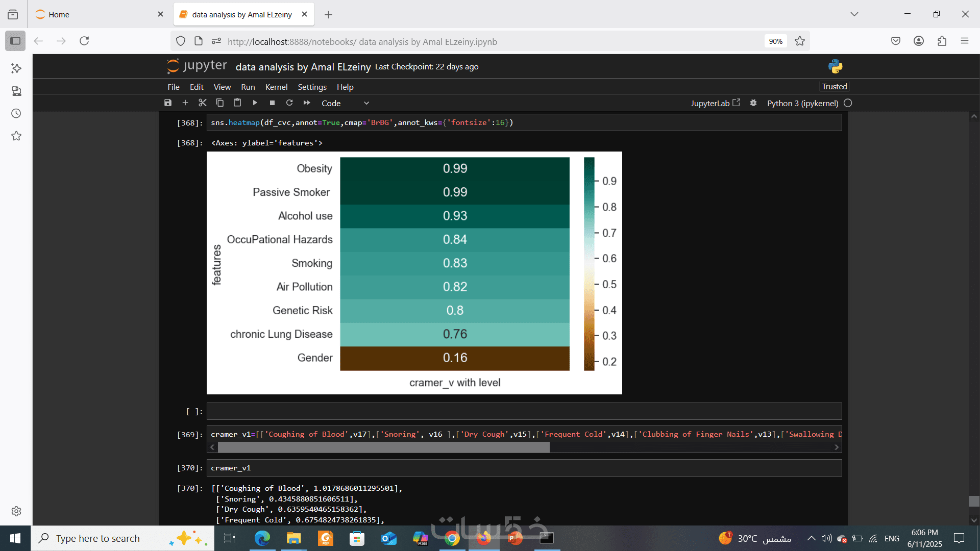
Task: Restart the kernel with the circular arrow icon
Action: 289,103
